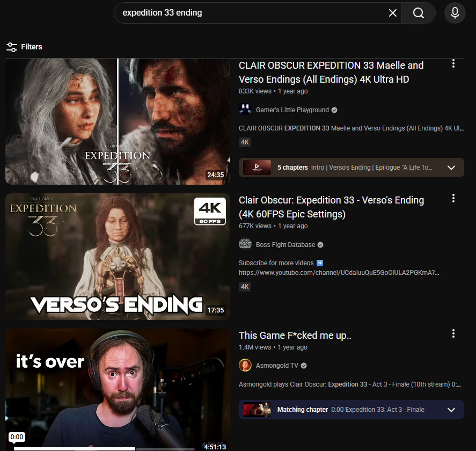Viewport: 476px width, 451px height.
Task: Click the 4:51:13 duration badge
Action: coord(215,447)
